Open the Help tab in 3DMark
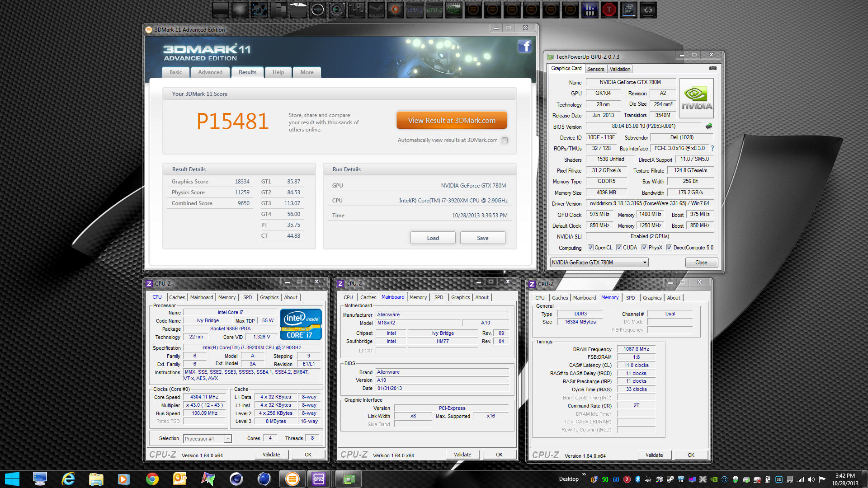Image resolution: width=868 pixels, height=488 pixels. click(x=278, y=72)
